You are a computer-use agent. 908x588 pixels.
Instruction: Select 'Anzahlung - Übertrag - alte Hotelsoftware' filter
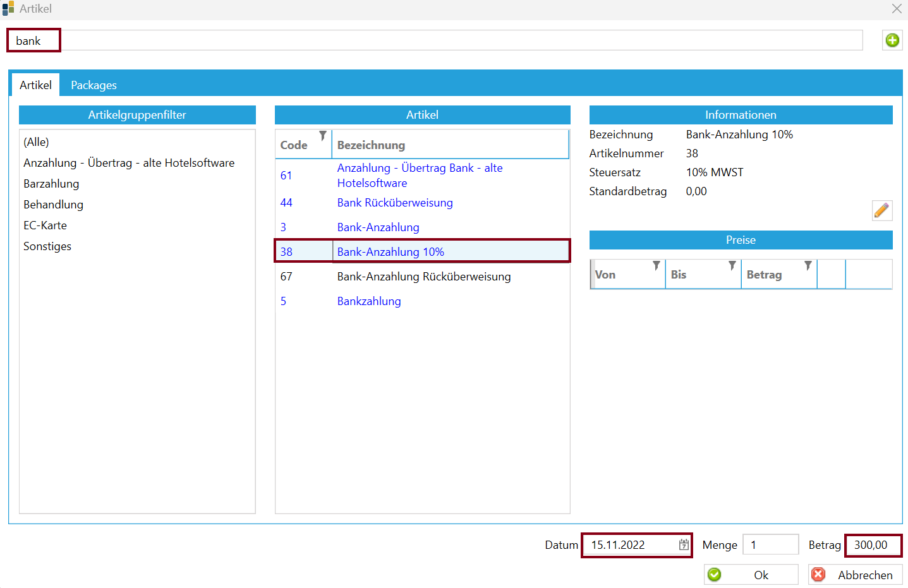pyautogui.click(x=129, y=162)
